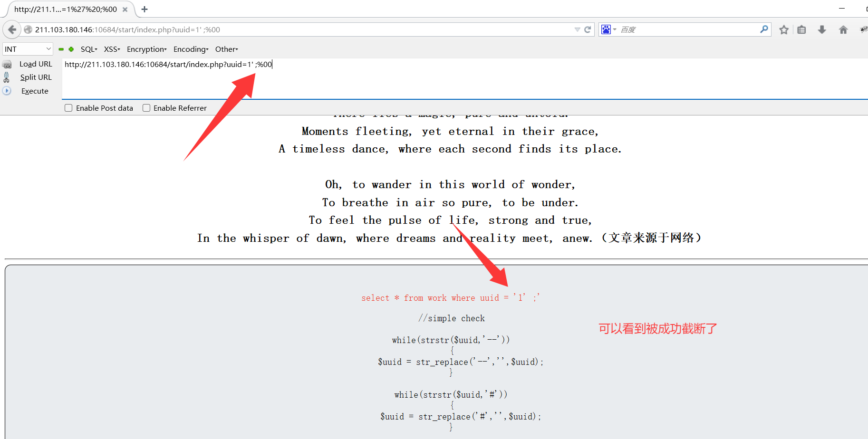868x439 pixels.
Task: Click the Execute play icon
Action: (7, 91)
